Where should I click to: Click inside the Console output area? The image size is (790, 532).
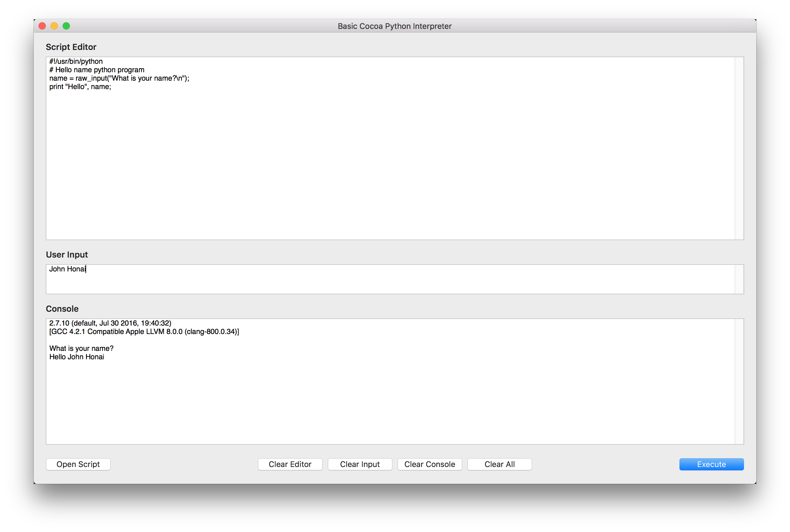[x=390, y=381]
